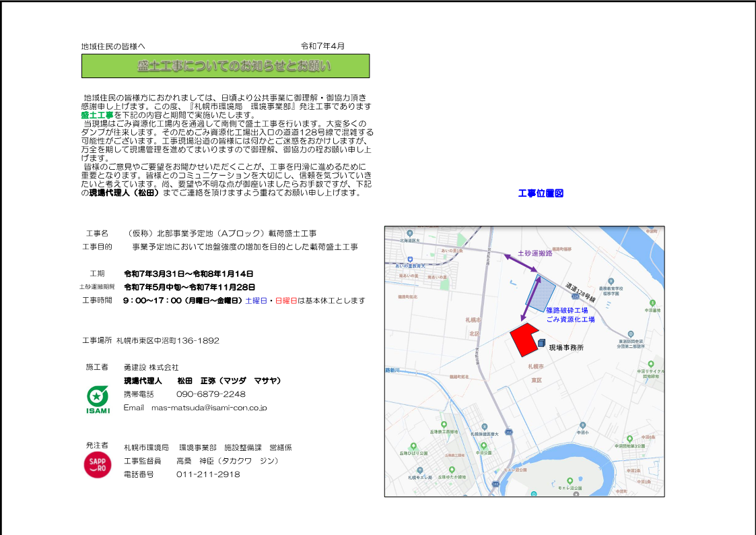The image size is (756, 535).
Task: Click the blue cube site office marker
Action: [541, 344]
